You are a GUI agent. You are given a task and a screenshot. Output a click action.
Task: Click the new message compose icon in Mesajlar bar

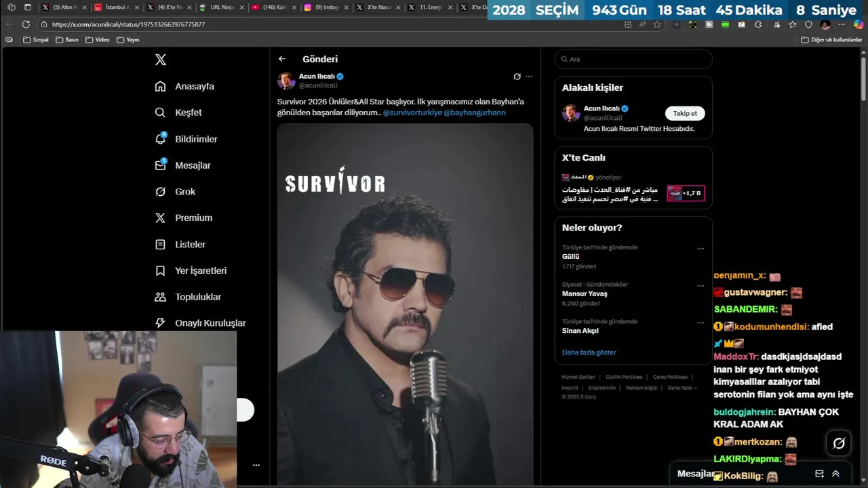pyautogui.click(x=819, y=474)
